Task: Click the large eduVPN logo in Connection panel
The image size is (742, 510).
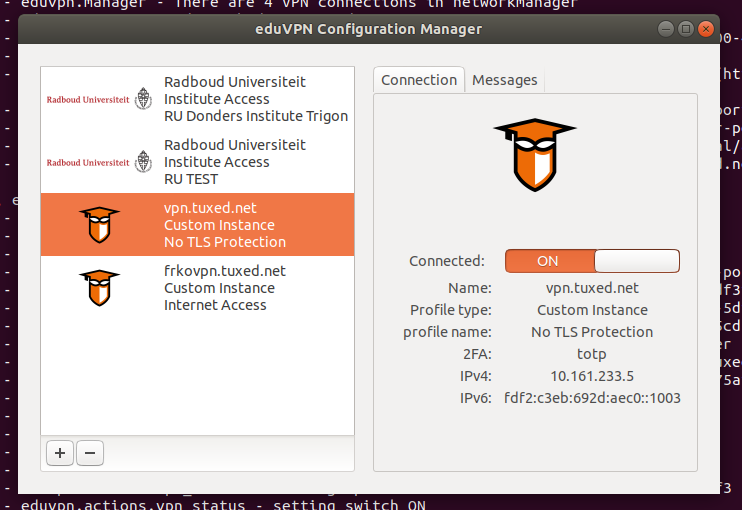Action: click(535, 155)
